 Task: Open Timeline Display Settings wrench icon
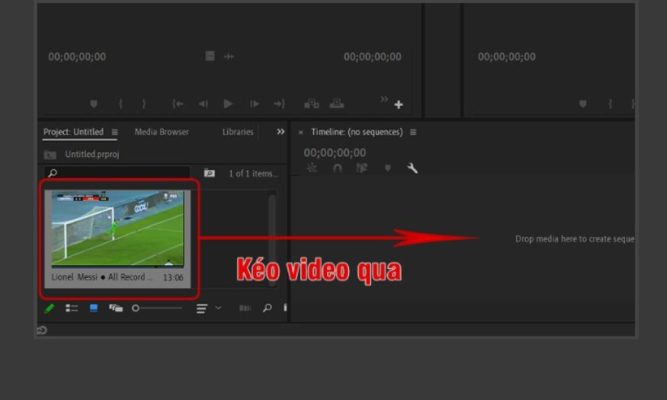pyautogui.click(x=412, y=169)
